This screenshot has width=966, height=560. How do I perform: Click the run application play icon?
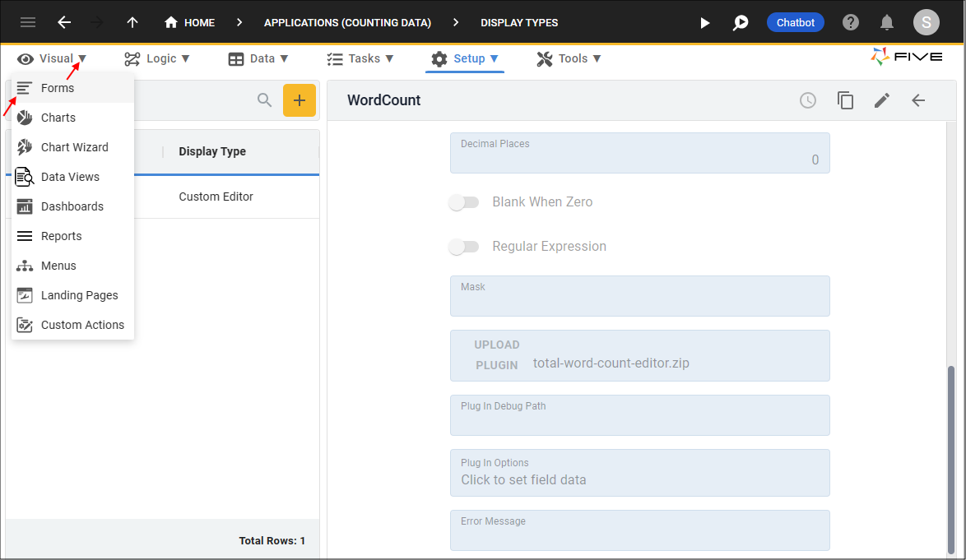(x=704, y=23)
